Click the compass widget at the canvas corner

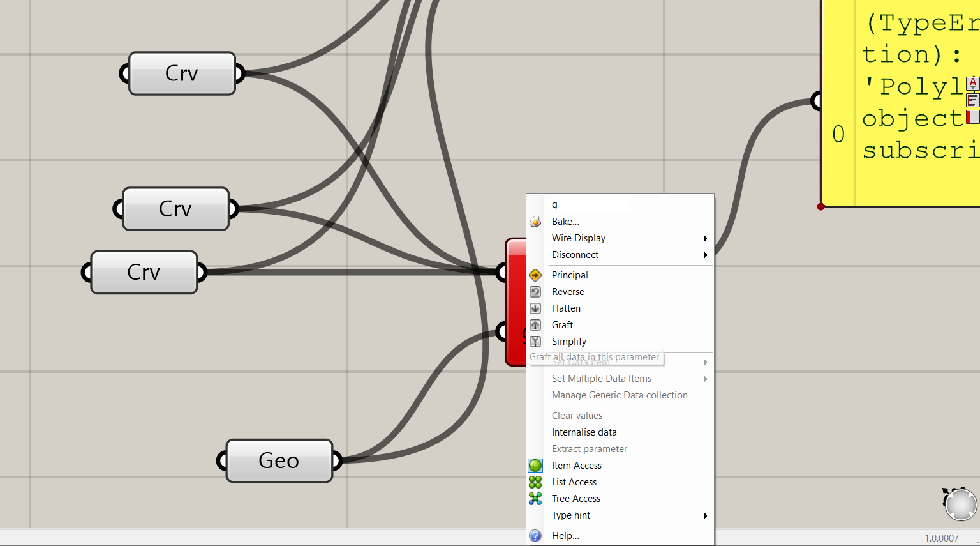[960, 504]
